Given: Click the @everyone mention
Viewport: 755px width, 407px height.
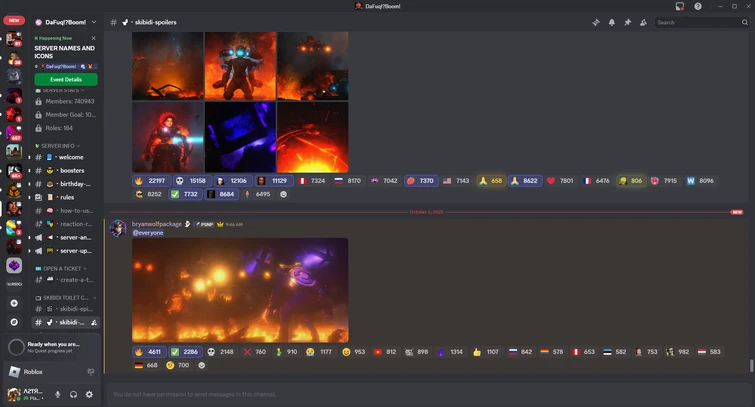Looking at the screenshot, I should point(148,233).
